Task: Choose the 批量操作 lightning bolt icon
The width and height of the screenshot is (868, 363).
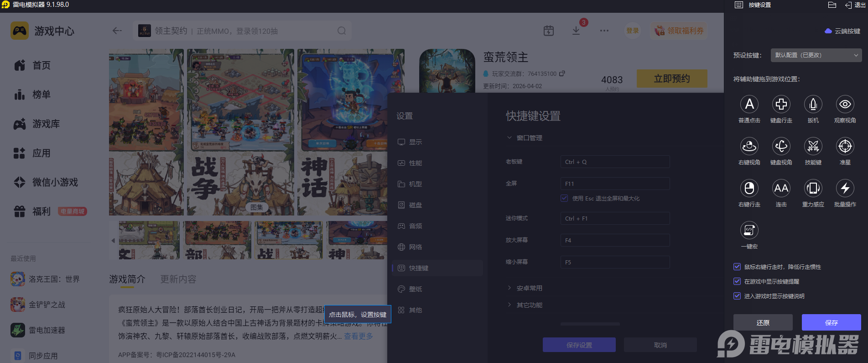Action: 845,188
